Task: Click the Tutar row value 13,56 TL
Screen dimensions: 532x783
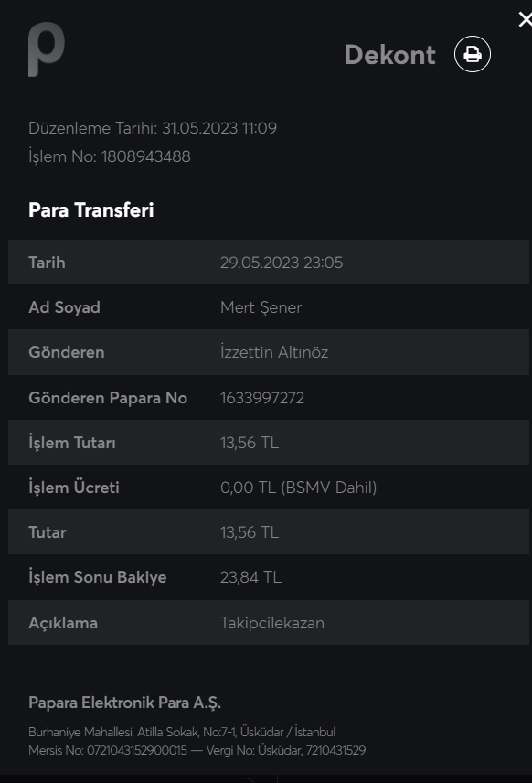Action: click(250, 532)
